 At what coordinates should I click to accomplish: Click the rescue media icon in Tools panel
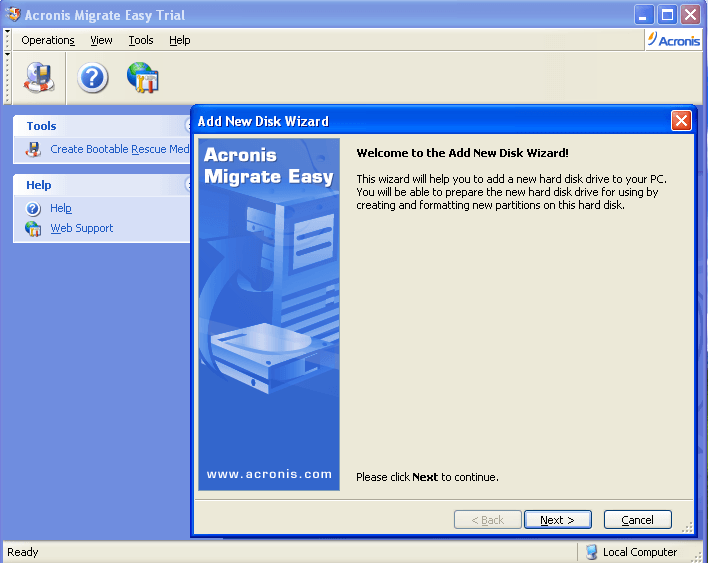pyautogui.click(x=33, y=149)
